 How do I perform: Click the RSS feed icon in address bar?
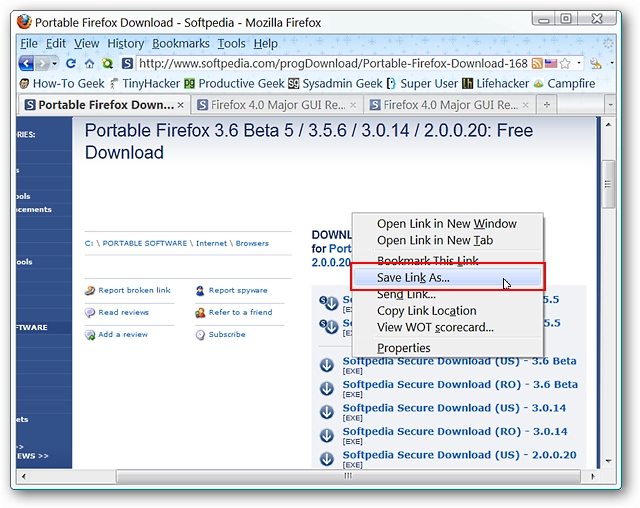click(x=537, y=63)
